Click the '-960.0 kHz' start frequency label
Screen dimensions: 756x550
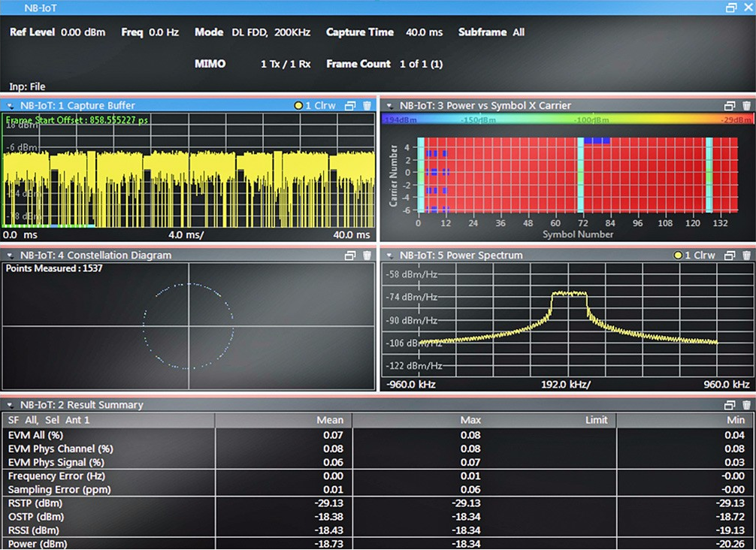click(x=411, y=385)
